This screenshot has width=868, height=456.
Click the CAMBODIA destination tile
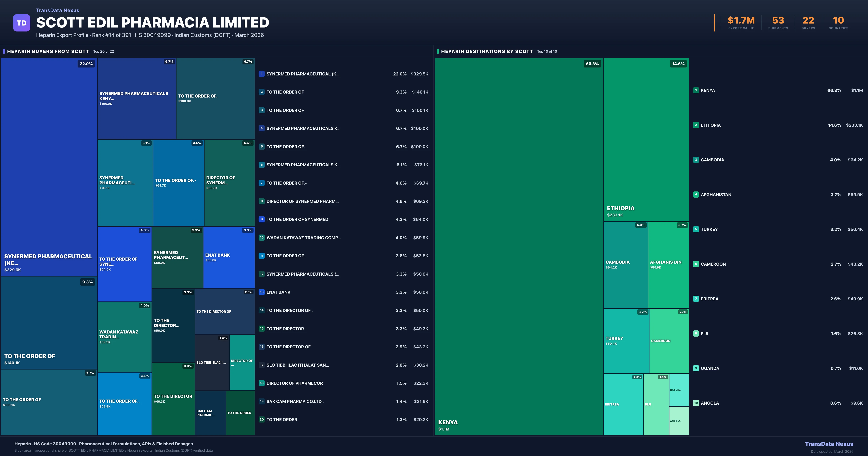(625, 264)
